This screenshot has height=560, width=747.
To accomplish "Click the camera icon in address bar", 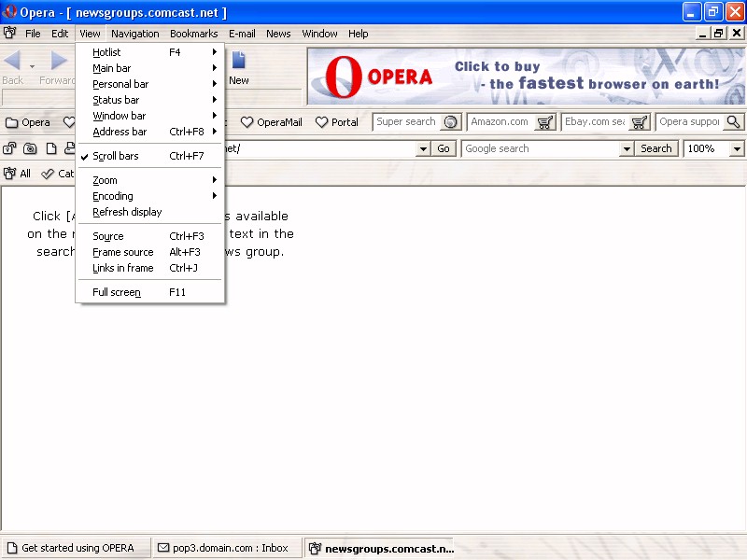I will 30,148.
